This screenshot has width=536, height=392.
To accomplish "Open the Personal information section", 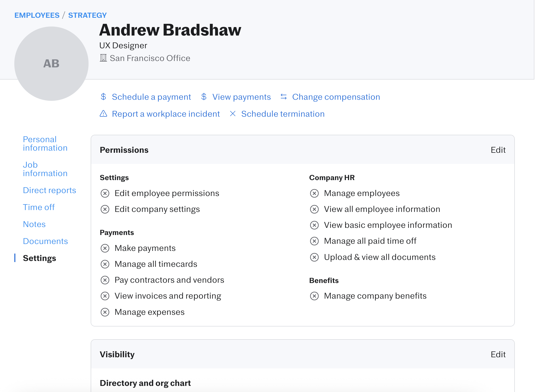I will point(45,143).
